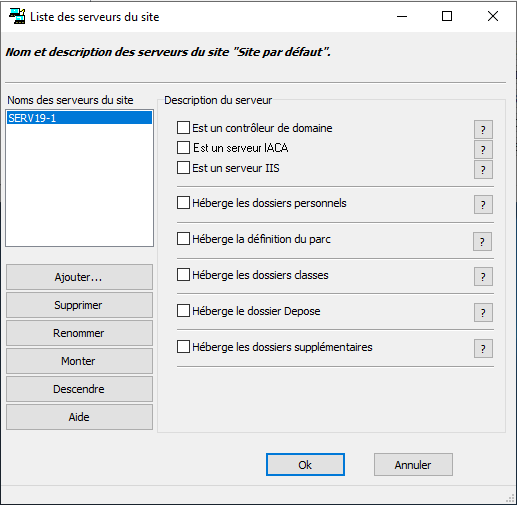Open help for IACA server option
The image size is (517, 505).
(x=483, y=150)
